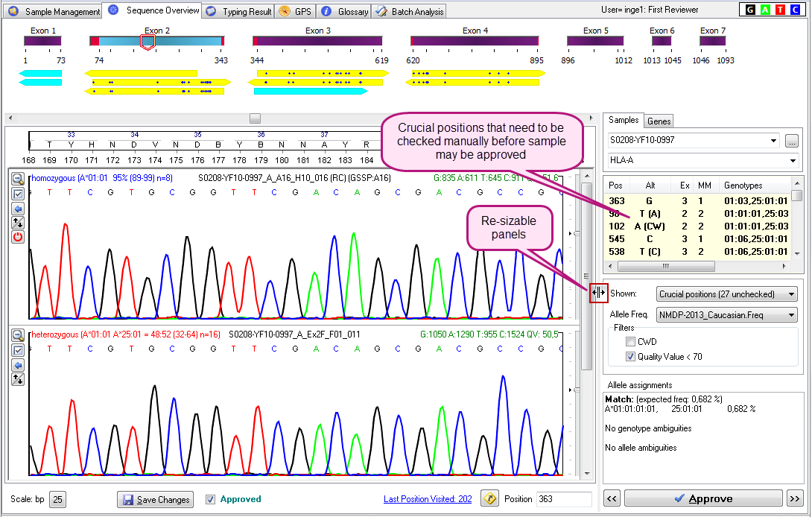
Task: Select the Samples tab
Action: tap(624, 120)
